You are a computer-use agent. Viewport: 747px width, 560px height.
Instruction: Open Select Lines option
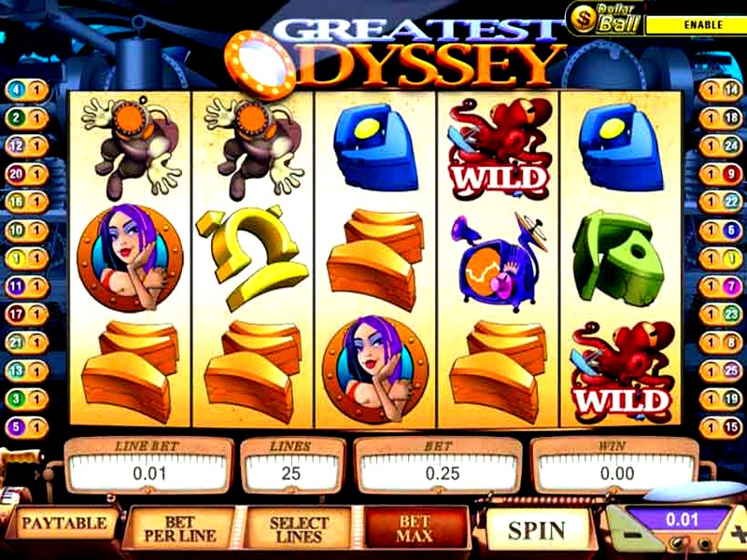coord(299,529)
